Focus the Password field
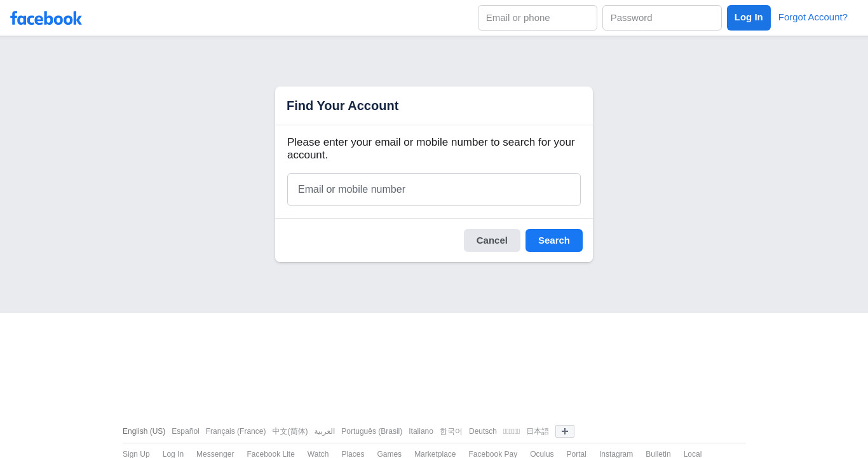Screen dimensions: 868x458 coord(662,18)
